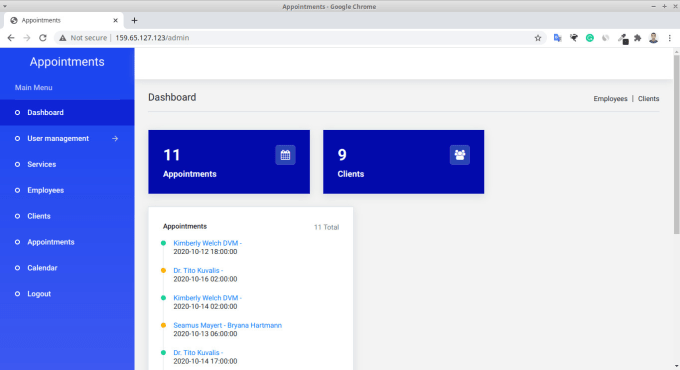The height and width of the screenshot is (370, 680).
Task: Click the page vertical scrollbar
Action: click(676, 145)
